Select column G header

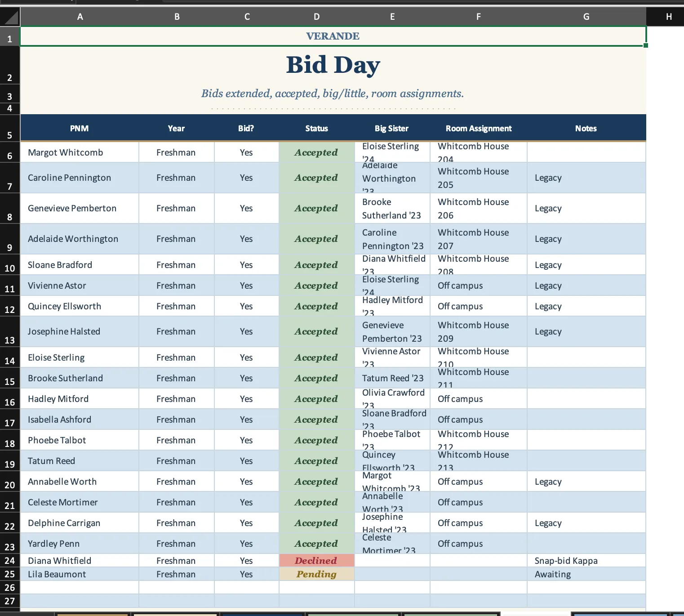[586, 17]
